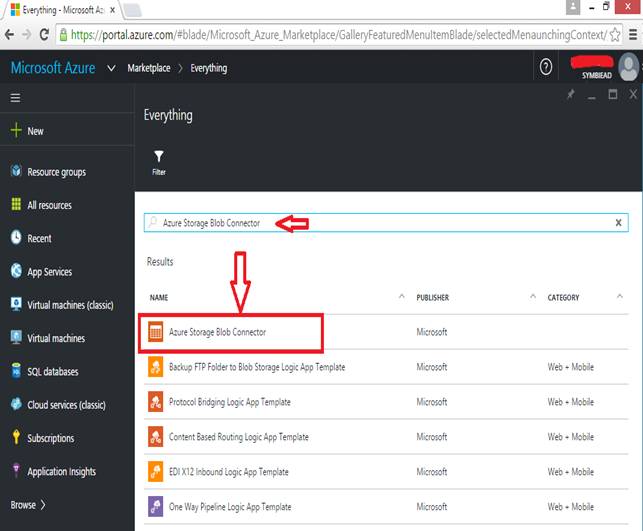The image size is (643, 531).
Task: Open the Virtual machines monitor icon
Action: pyautogui.click(x=16, y=337)
